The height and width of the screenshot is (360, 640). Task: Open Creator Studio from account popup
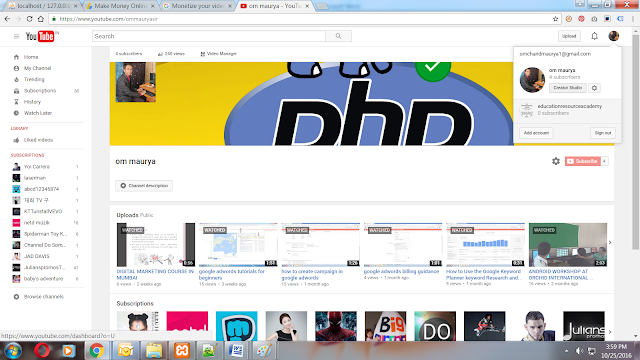point(567,88)
